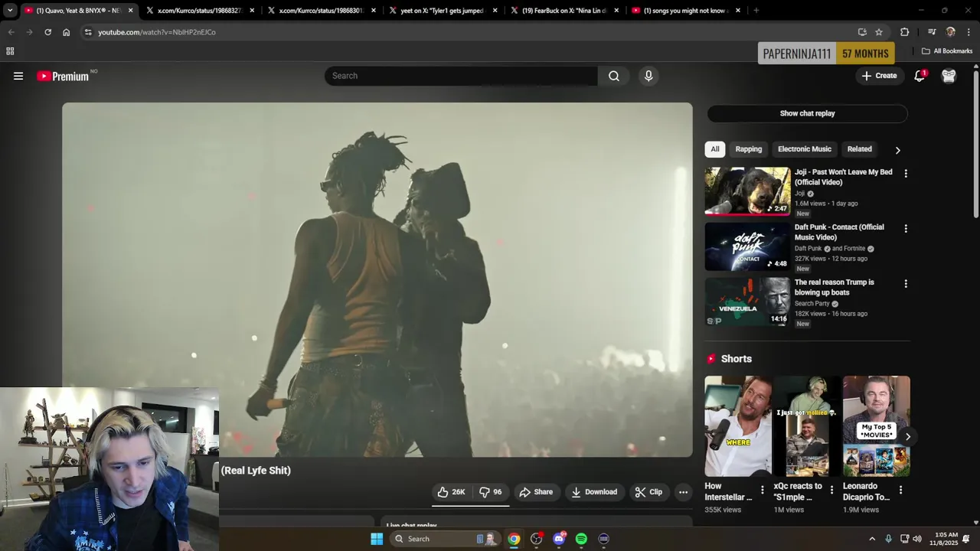Open Leonardo Dicaprio Top 5 Movies short
The image size is (980, 551).
pos(877,426)
